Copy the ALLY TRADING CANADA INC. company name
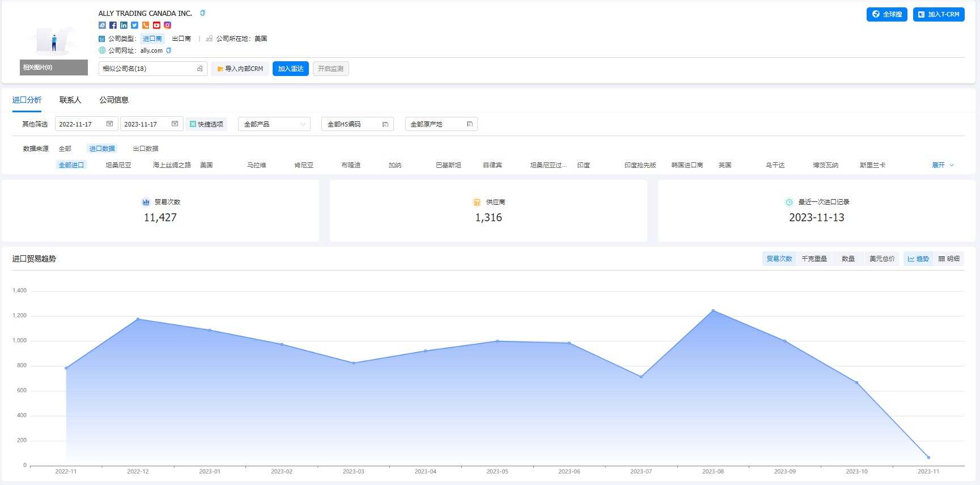Image resolution: width=980 pixels, height=485 pixels. [x=202, y=13]
